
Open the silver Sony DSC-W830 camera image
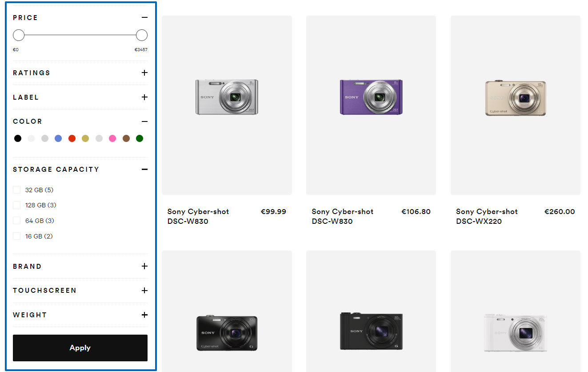pyautogui.click(x=227, y=105)
